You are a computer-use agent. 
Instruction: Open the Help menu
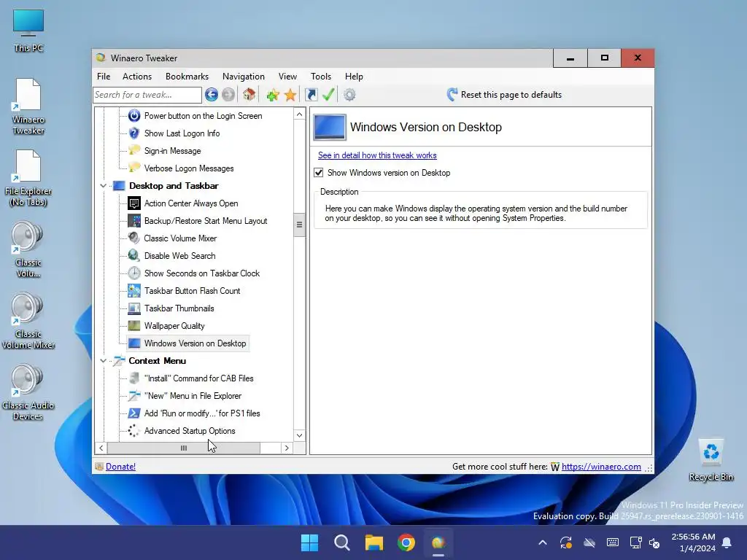pyautogui.click(x=354, y=76)
